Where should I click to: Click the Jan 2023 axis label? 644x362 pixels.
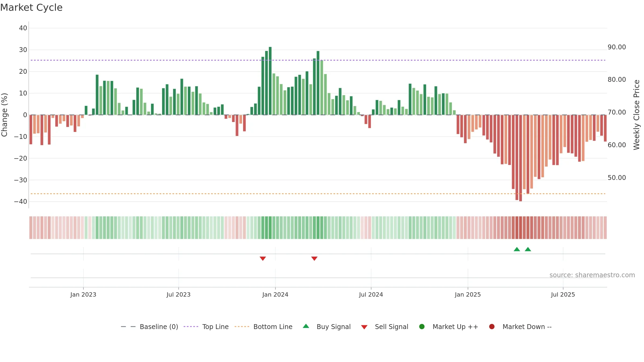(x=83, y=295)
